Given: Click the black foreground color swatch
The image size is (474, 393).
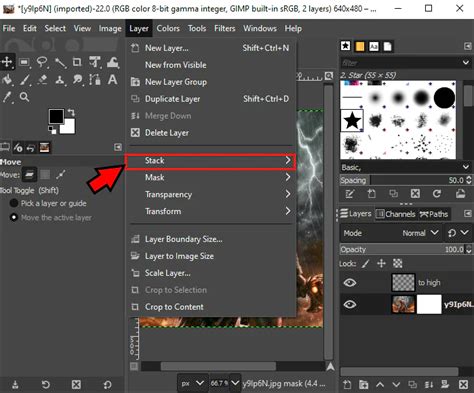Looking at the screenshot, I should [x=56, y=116].
